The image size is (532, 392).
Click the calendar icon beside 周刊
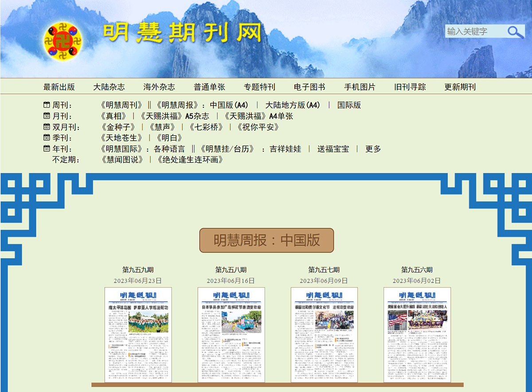[x=46, y=105]
